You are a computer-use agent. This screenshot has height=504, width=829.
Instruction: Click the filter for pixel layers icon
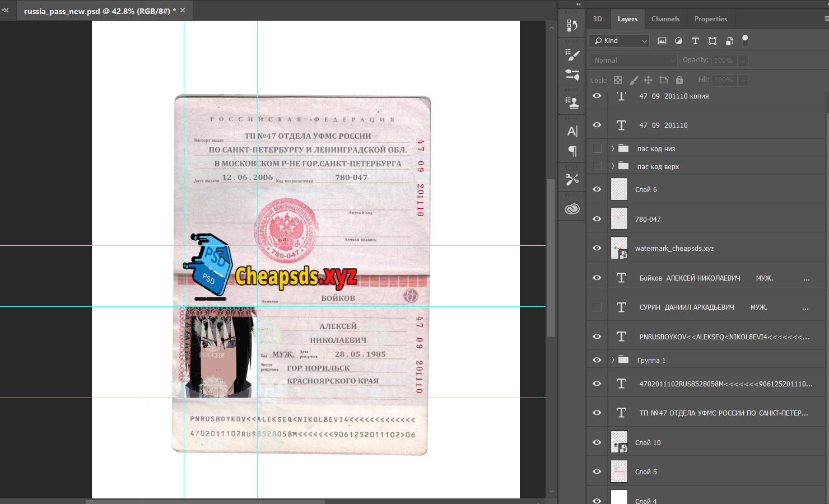662,41
